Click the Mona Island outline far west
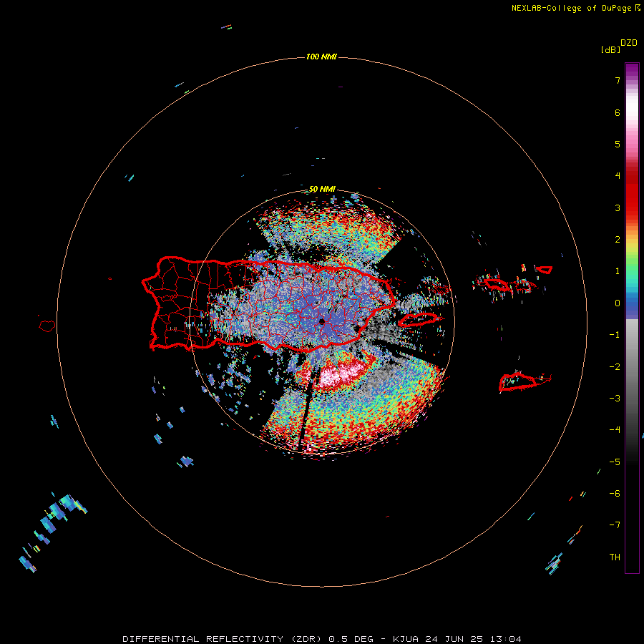This screenshot has width=644, height=644. coord(47,326)
